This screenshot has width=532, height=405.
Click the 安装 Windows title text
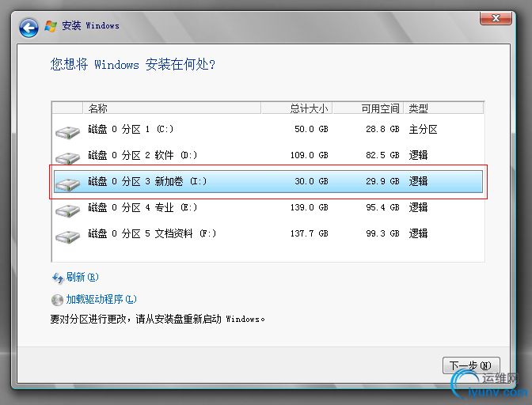pyautogui.click(x=90, y=26)
